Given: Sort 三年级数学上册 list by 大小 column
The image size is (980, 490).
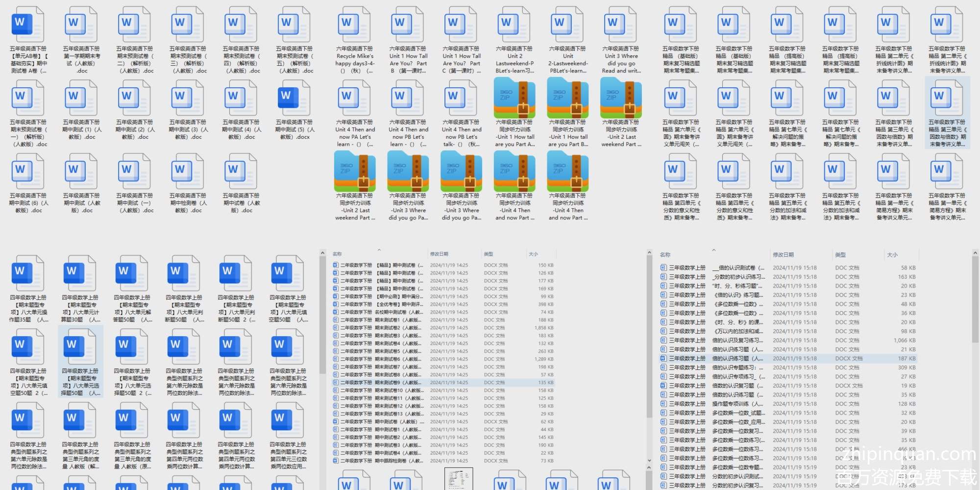Looking at the screenshot, I should click(x=892, y=255).
